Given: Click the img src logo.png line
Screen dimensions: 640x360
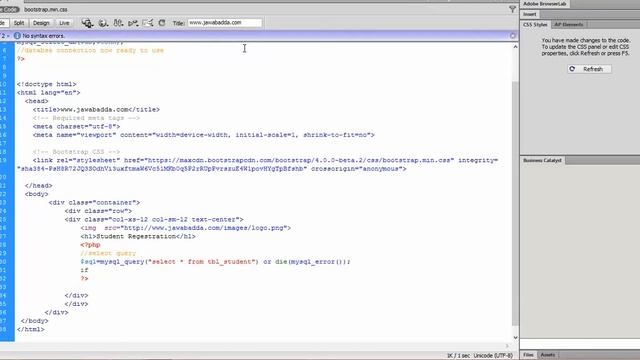Looking at the screenshot, I should [x=186, y=228].
